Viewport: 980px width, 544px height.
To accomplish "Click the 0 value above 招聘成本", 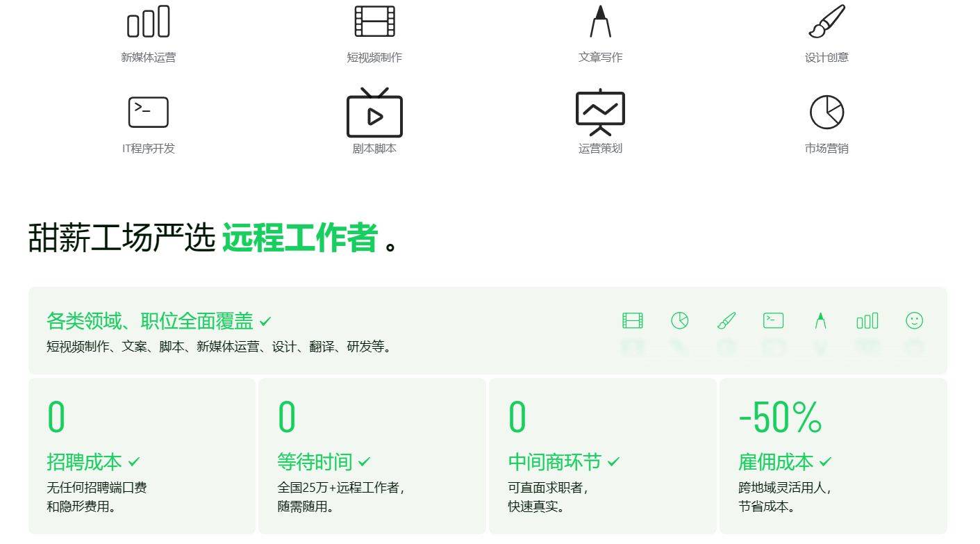I will 56,417.
